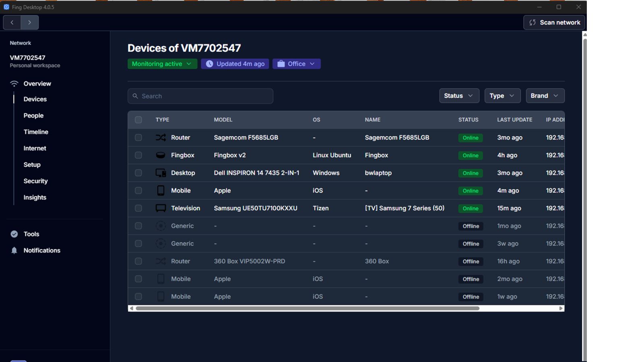Sort by the MODEL column header
Viewport: 644px width, 362px height.
click(x=223, y=120)
